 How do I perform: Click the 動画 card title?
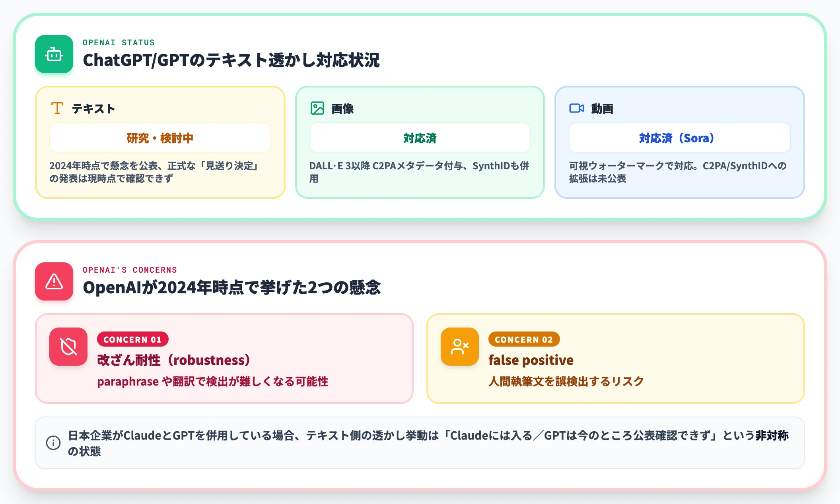[x=602, y=109]
